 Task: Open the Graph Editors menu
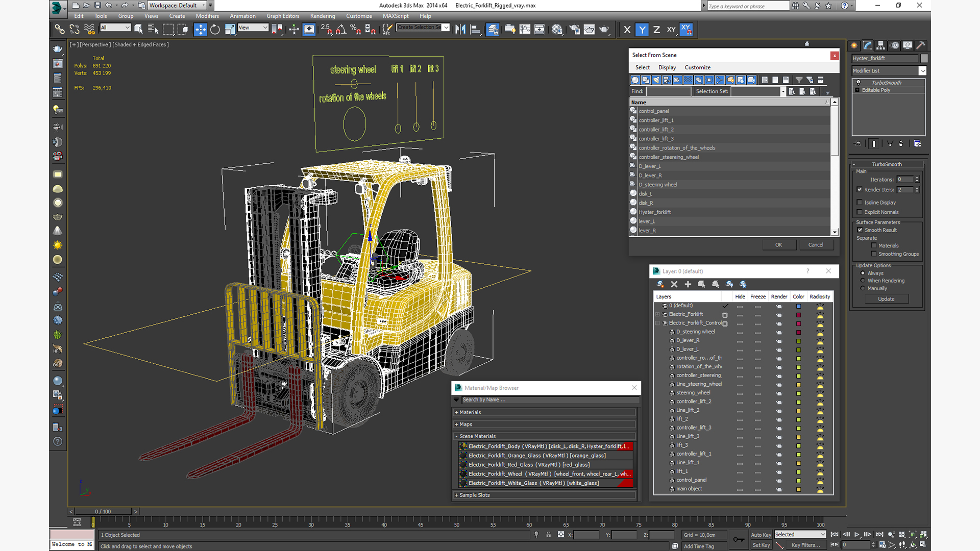(x=283, y=16)
